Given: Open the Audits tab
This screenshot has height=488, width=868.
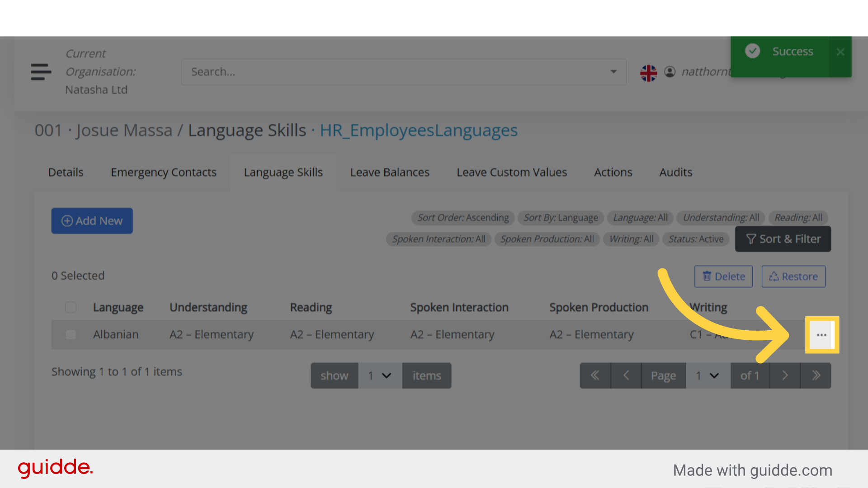Looking at the screenshot, I should [676, 172].
